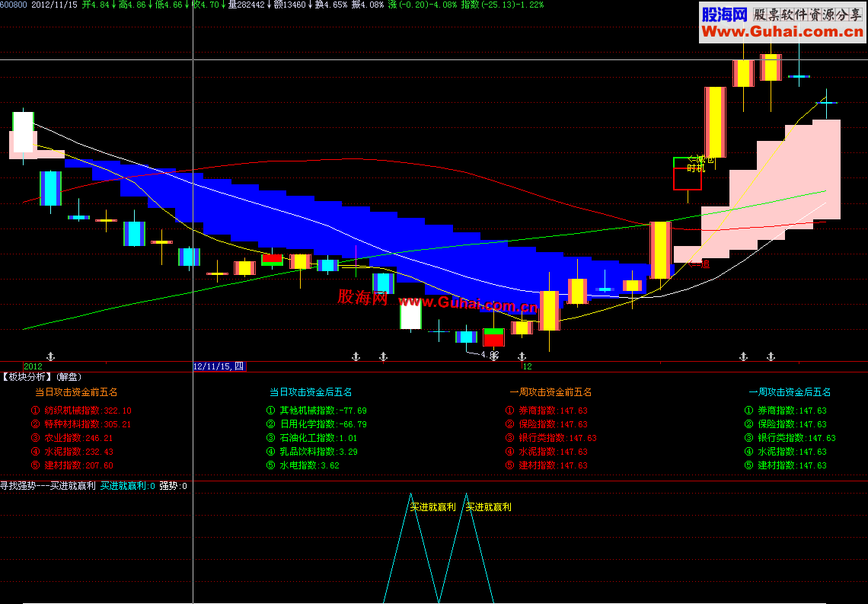This screenshot has height=604, width=868.
Task: Click the low price 低4.66 value
Action: 169,5
